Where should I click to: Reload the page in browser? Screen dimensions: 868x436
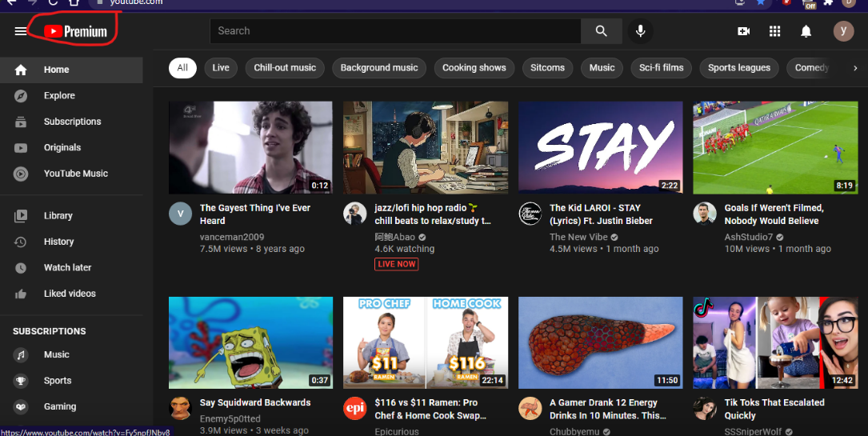53,2
